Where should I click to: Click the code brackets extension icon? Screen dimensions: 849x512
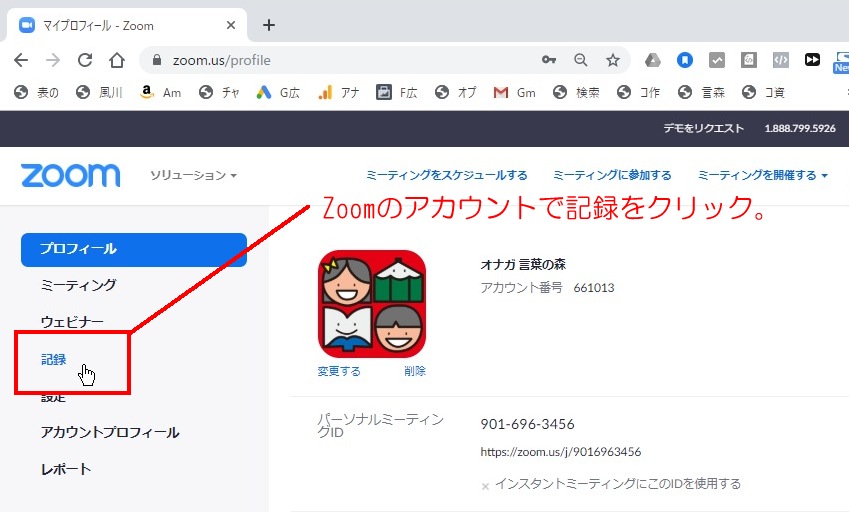[x=781, y=60]
